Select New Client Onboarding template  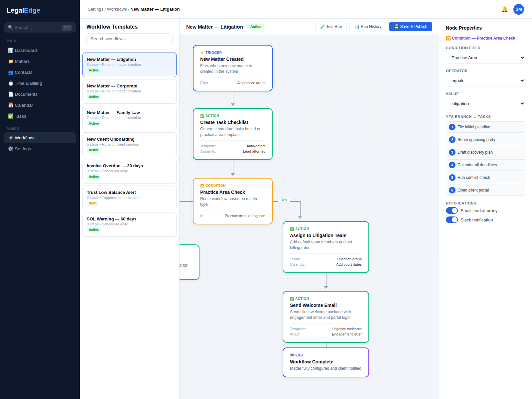pyautogui.click(x=129, y=145)
